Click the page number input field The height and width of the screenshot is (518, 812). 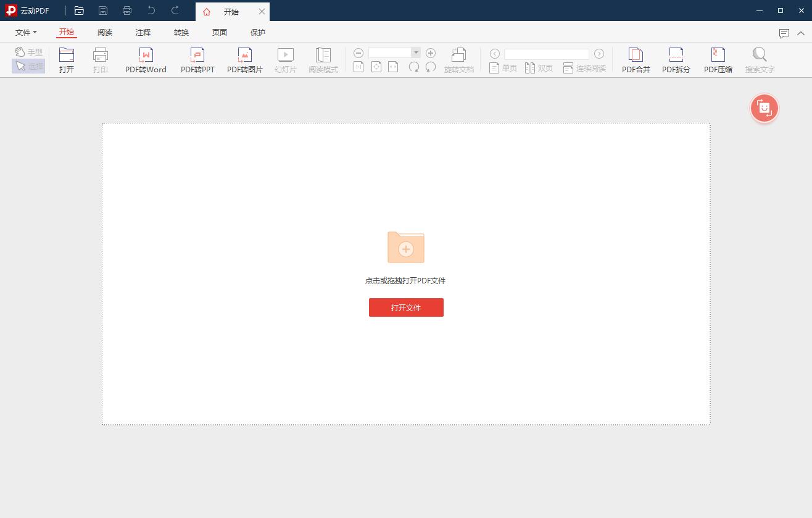[547, 54]
